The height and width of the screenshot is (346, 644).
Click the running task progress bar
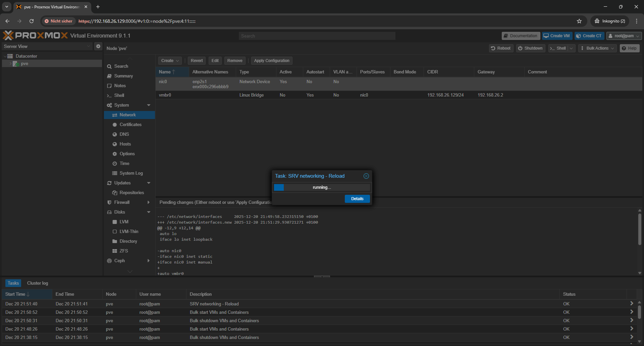click(322, 187)
